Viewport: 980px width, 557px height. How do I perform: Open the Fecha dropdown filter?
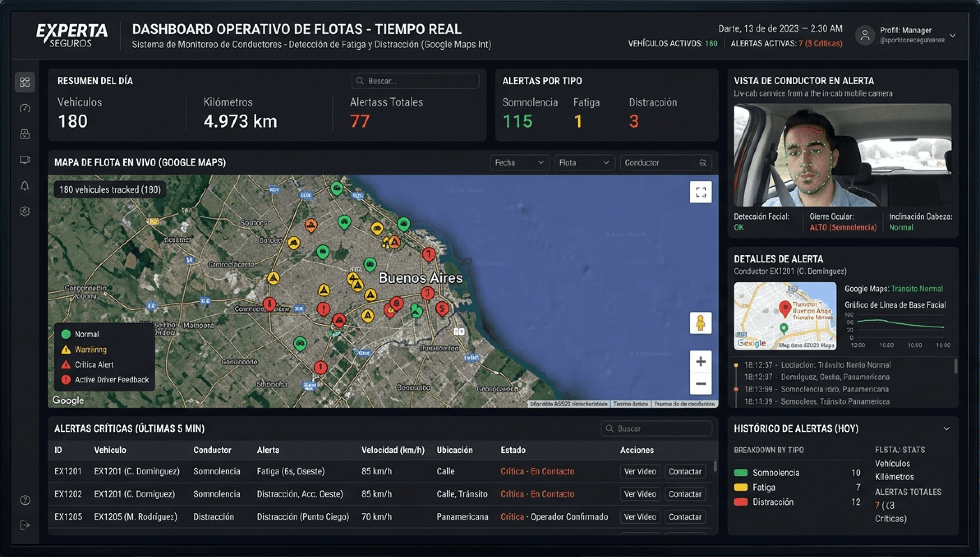coord(520,163)
